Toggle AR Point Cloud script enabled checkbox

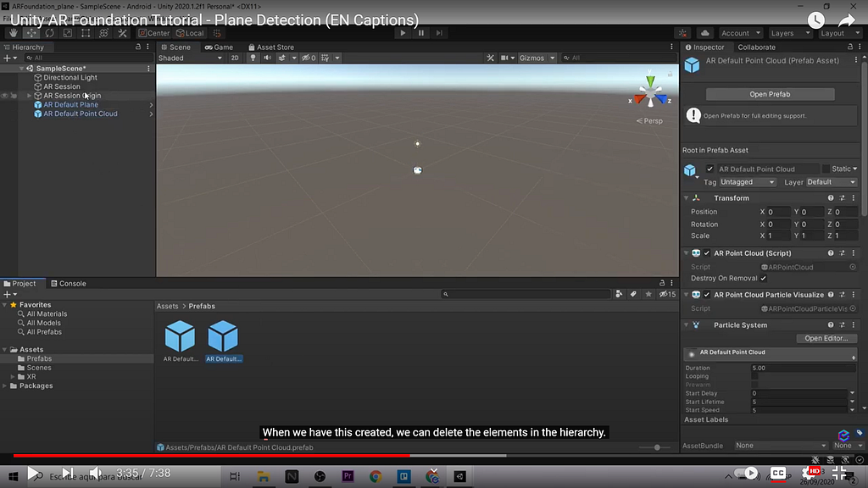pyautogui.click(x=707, y=252)
